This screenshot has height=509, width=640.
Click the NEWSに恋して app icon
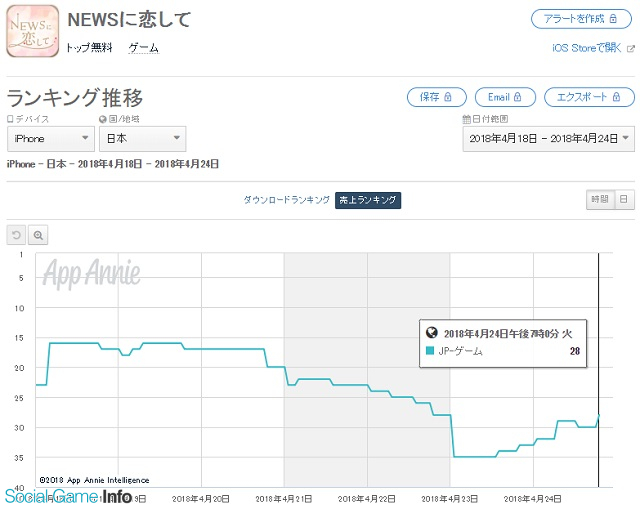[x=33, y=31]
